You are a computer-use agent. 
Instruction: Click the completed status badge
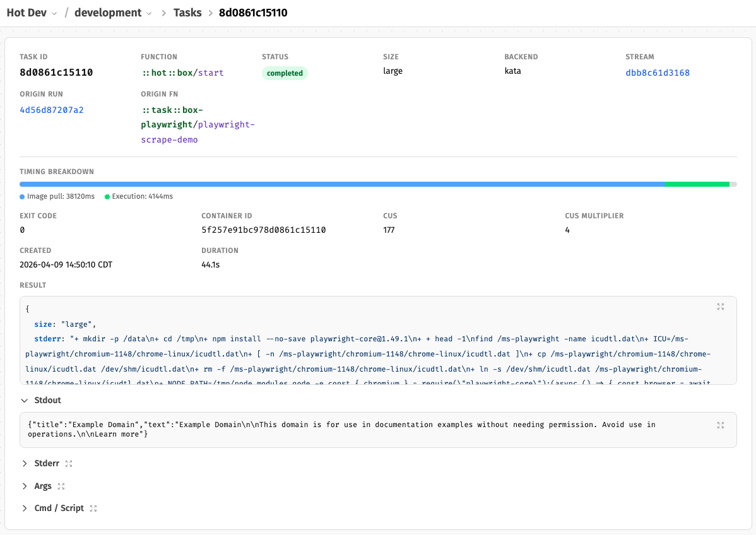click(x=285, y=73)
